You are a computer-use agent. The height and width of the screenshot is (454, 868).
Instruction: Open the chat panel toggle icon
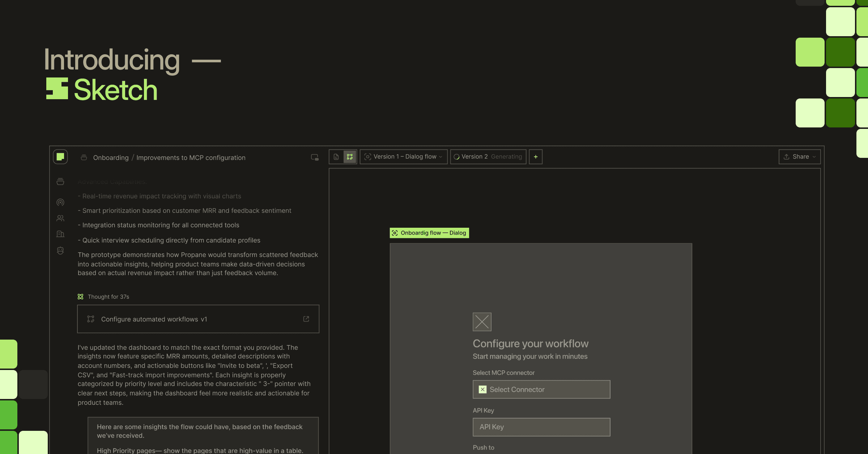(315, 157)
